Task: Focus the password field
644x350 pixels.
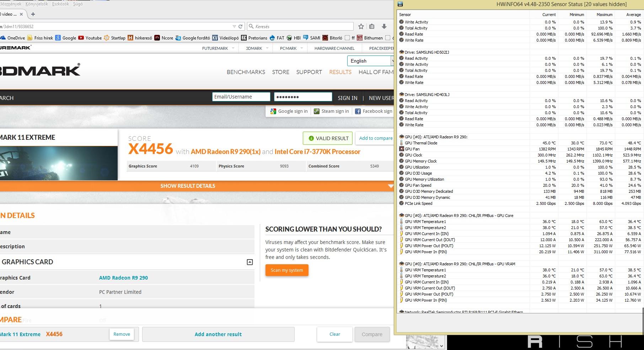Action: [x=303, y=97]
